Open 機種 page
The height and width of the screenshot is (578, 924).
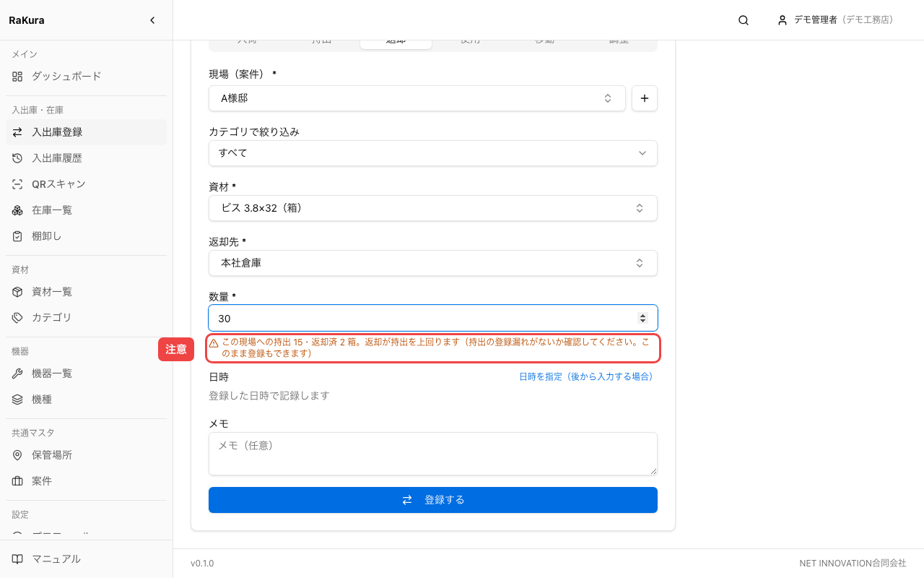[86, 400]
